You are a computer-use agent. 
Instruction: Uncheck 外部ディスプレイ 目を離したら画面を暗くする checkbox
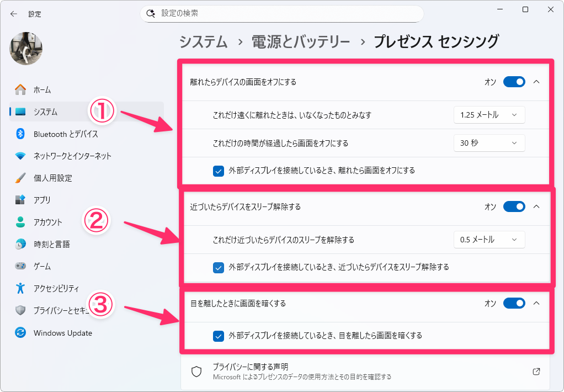[218, 336]
